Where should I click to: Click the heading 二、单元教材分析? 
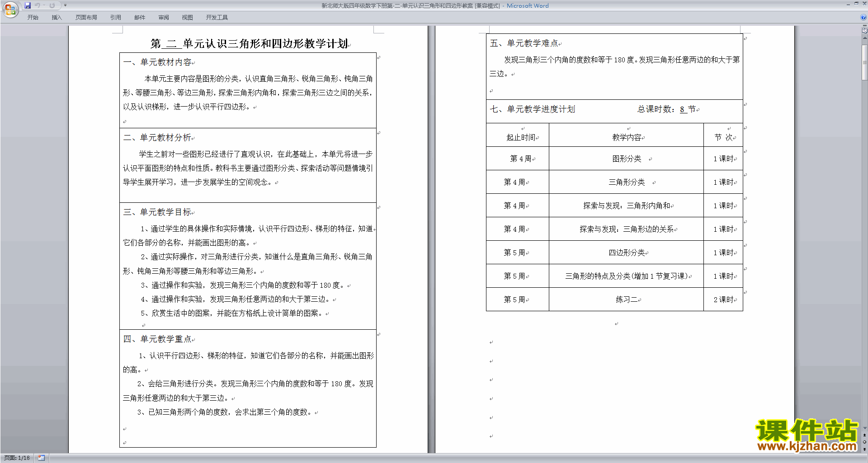click(x=157, y=138)
